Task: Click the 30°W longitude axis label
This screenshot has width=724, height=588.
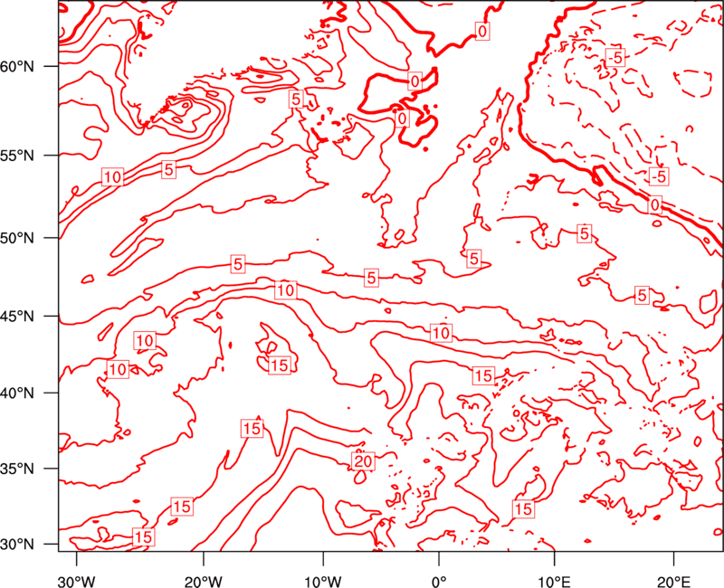Action: (x=77, y=581)
